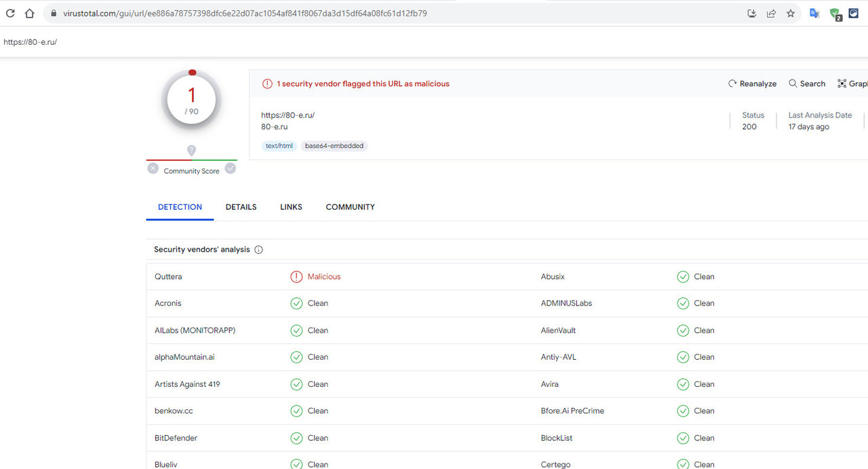This screenshot has width=868, height=469.
Task: Click the BitDefender clean check icon
Action: pyautogui.click(x=296, y=438)
